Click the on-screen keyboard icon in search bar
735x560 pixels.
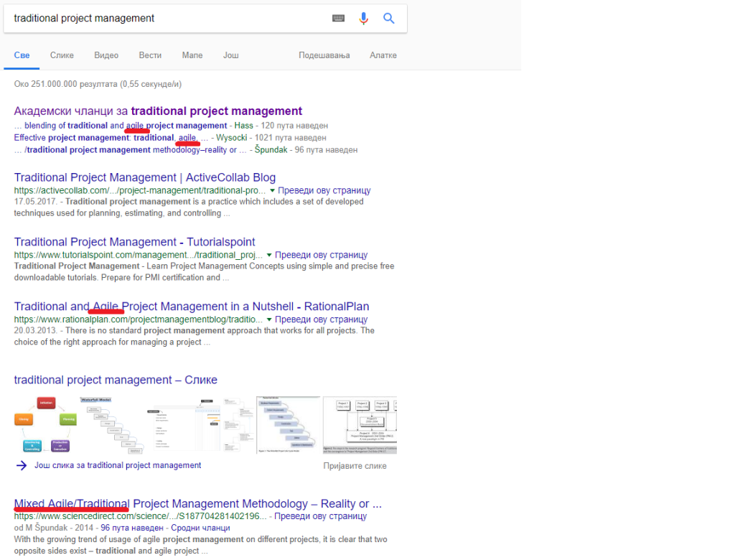pyautogui.click(x=339, y=19)
